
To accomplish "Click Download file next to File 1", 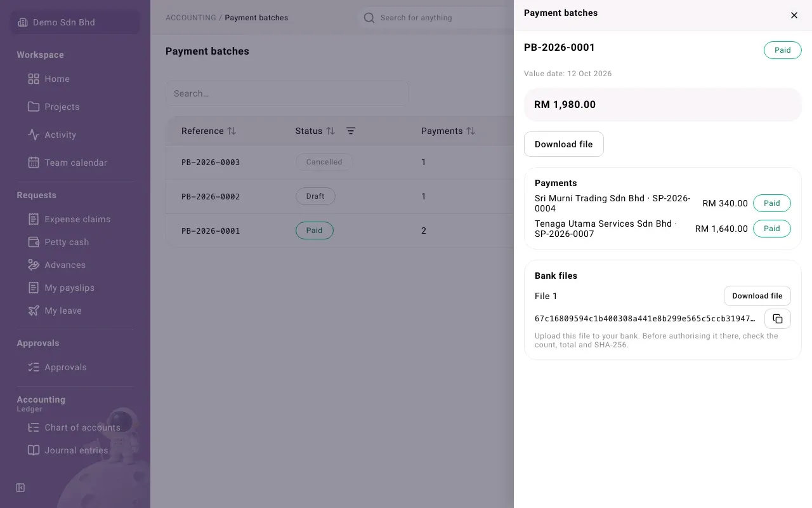I will point(757,296).
